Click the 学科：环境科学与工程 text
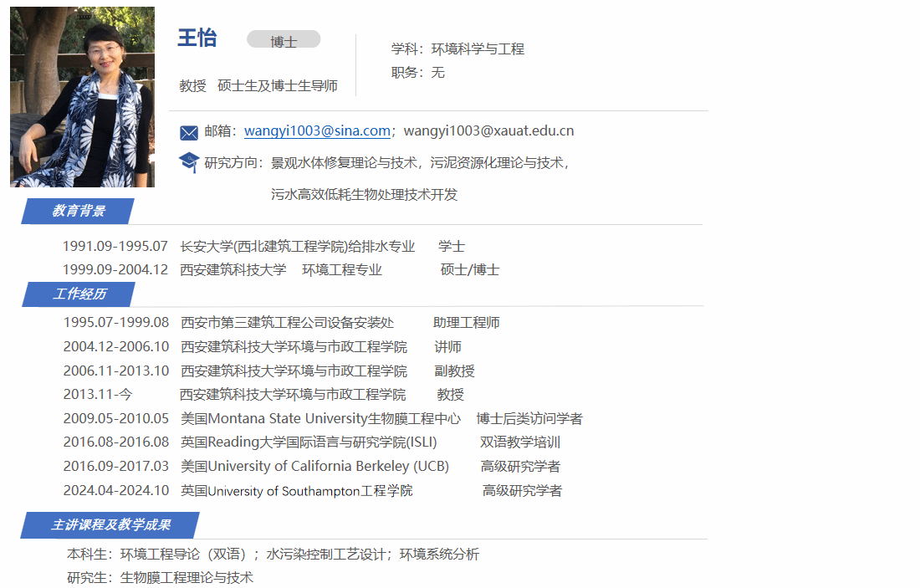 coord(457,49)
